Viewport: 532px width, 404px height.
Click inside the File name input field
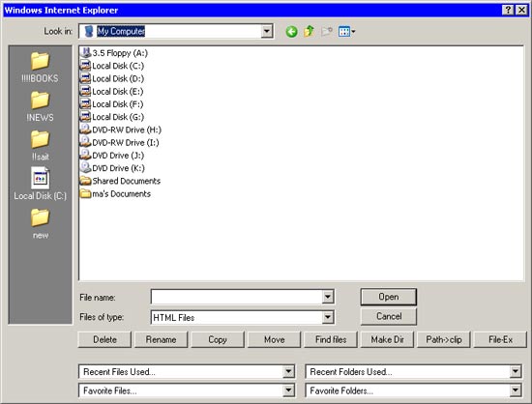tap(236, 298)
